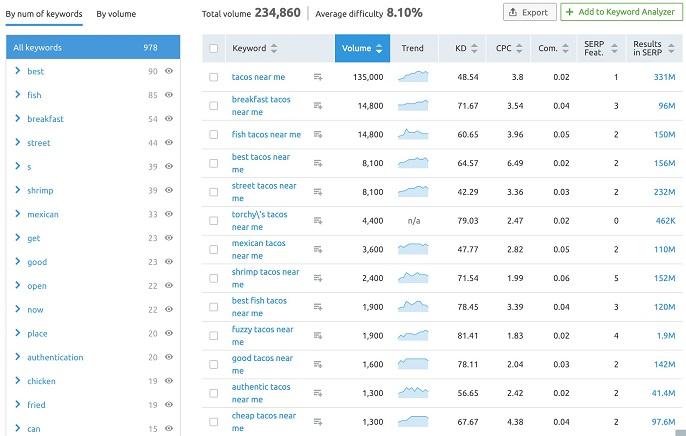This screenshot has width=686, height=436.
Task: Toggle eye icon for 'breakfast' group
Action: point(169,119)
